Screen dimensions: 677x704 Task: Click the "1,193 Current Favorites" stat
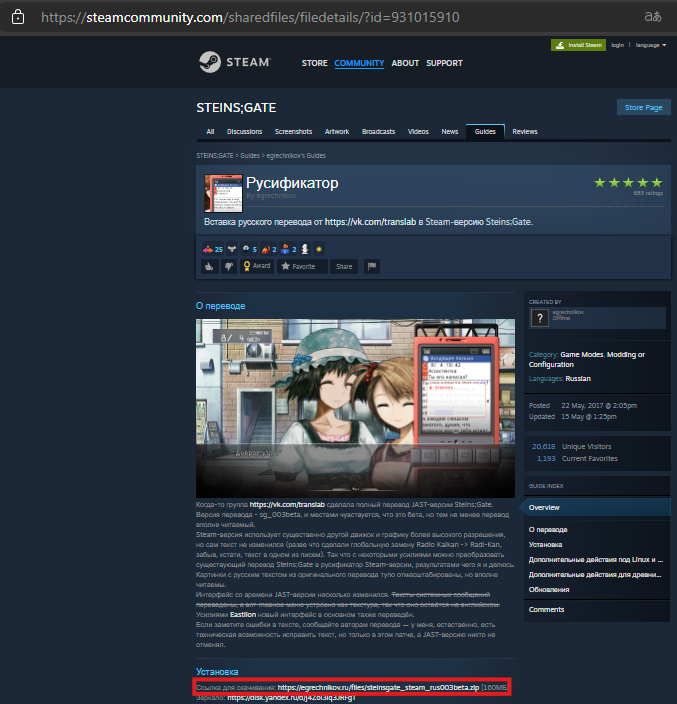pyautogui.click(x=577, y=458)
